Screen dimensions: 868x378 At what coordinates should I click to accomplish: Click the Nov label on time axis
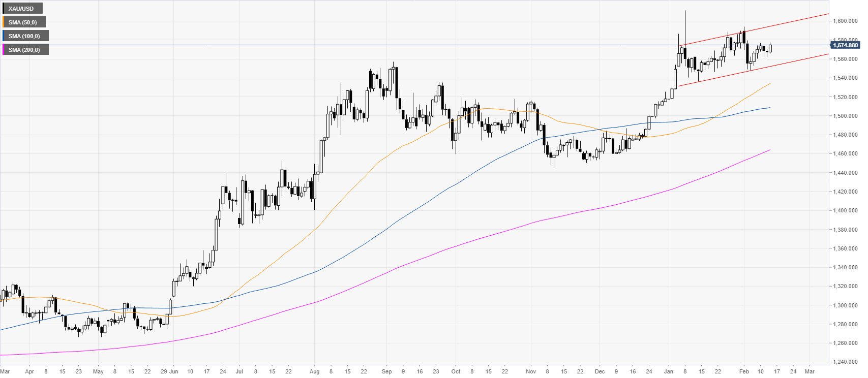(531, 371)
